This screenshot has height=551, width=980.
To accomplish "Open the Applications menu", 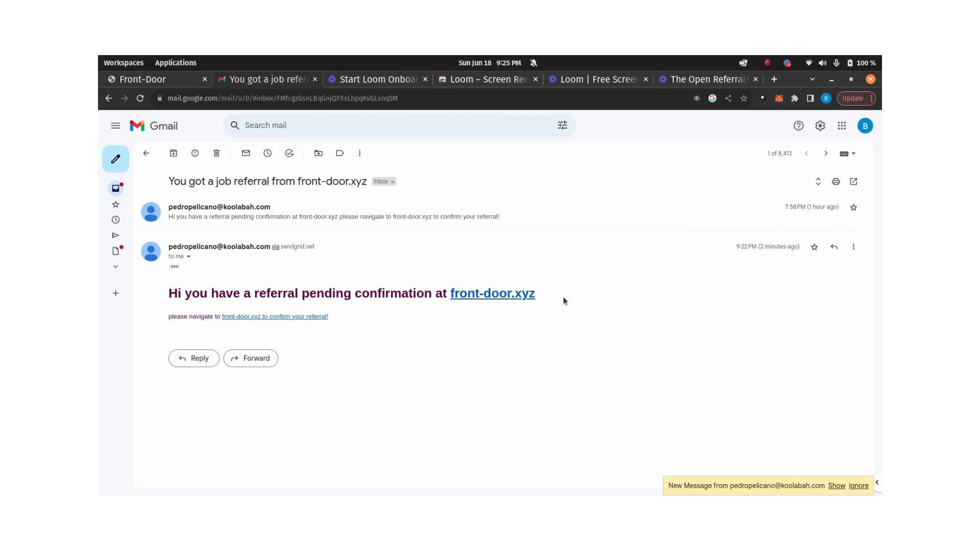I will [176, 63].
